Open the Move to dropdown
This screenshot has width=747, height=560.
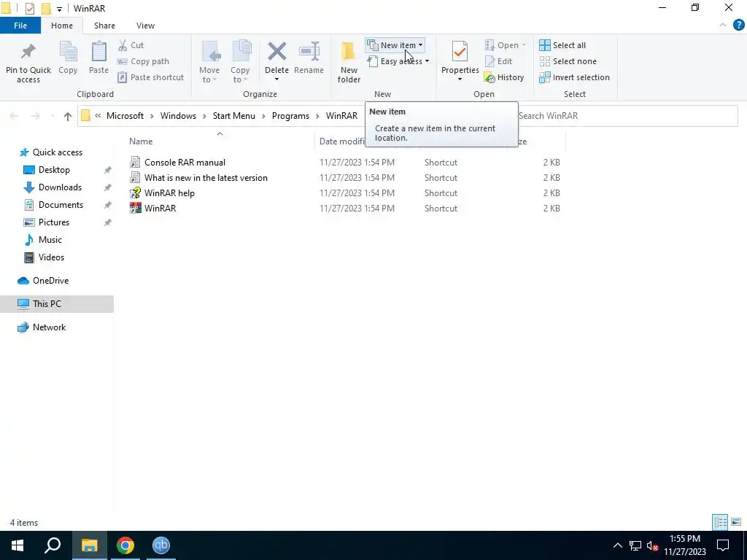point(209,63)
